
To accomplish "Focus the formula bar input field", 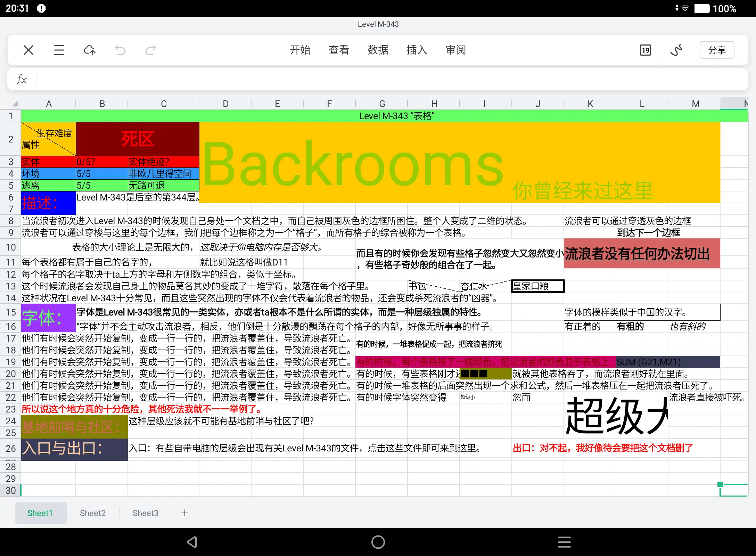I will (x=392, y=79).
